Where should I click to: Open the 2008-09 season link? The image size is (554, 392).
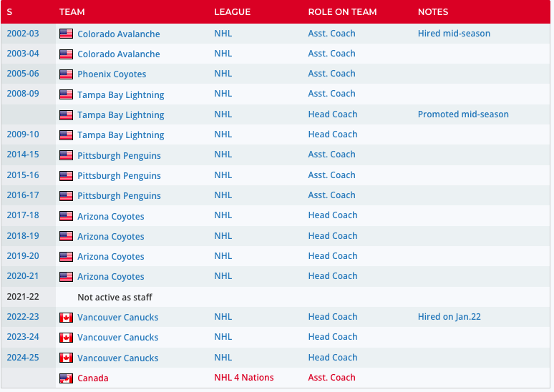(23, 94)
